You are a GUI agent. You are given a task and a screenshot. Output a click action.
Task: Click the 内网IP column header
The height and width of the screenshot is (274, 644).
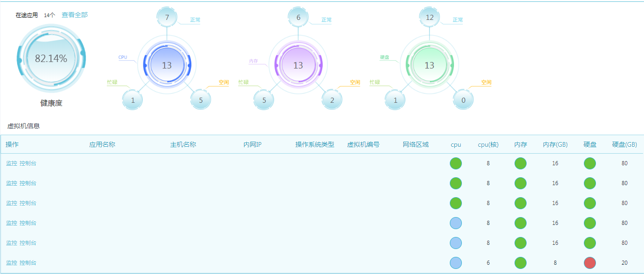coord(252,144)
